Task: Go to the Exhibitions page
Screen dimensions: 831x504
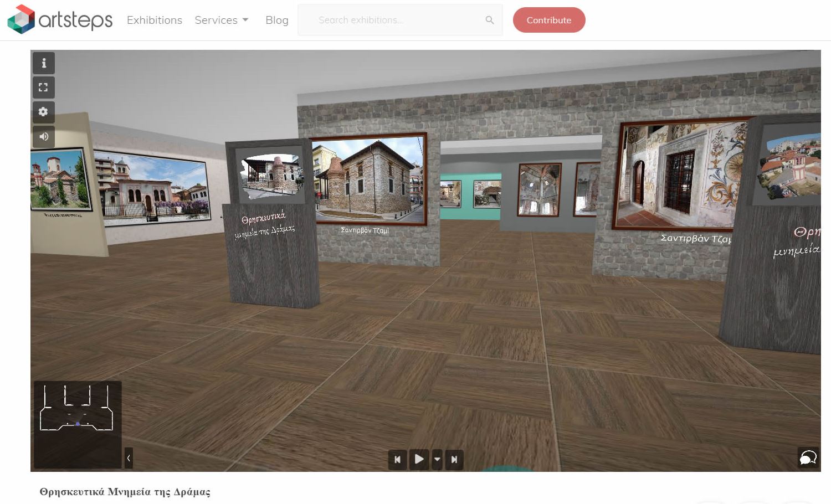Action: click(154, 20)
